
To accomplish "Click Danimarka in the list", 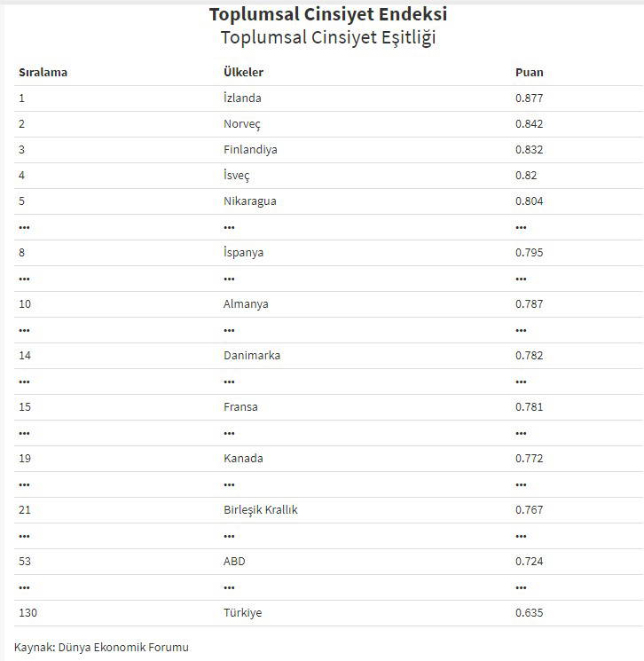I will (252, 355).
